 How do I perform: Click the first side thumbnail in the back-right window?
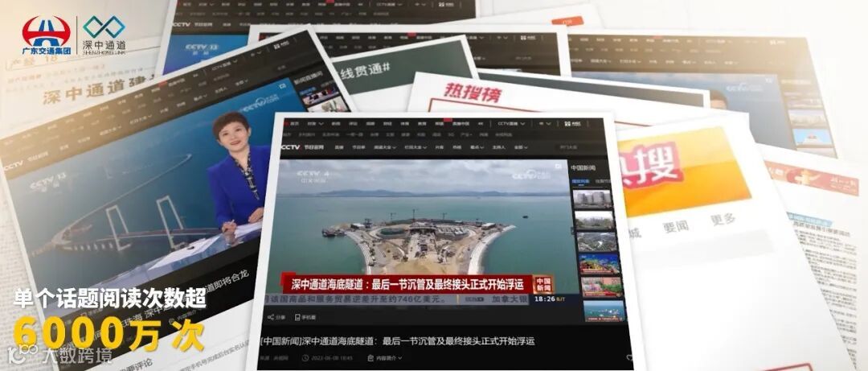pyautogui.click(x=805, y=103)
